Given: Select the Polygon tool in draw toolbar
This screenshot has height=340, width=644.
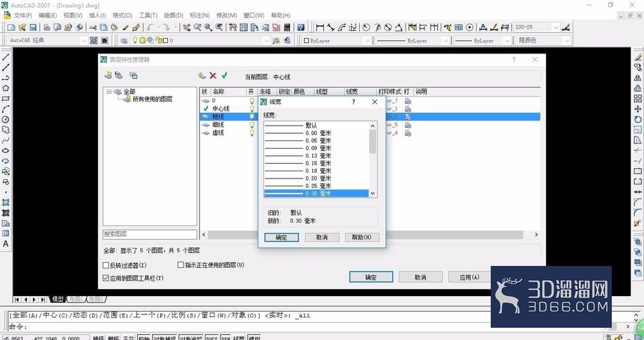Looking at the screenshot, I should [6, 88].
